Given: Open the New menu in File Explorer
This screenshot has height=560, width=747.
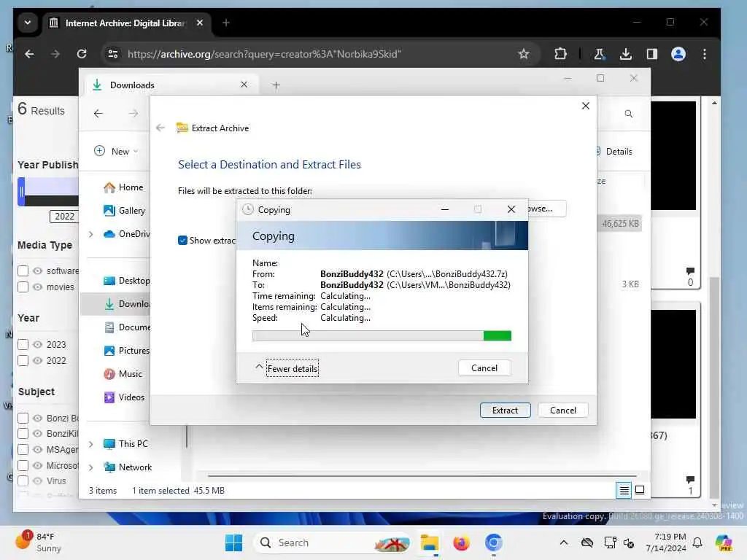Looking at the screenshot, I should point(116,152).
